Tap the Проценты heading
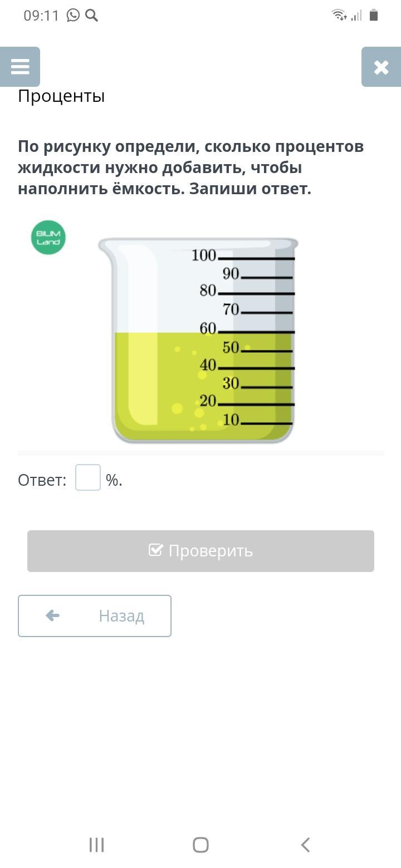The image size is (401, 868). 61,96
